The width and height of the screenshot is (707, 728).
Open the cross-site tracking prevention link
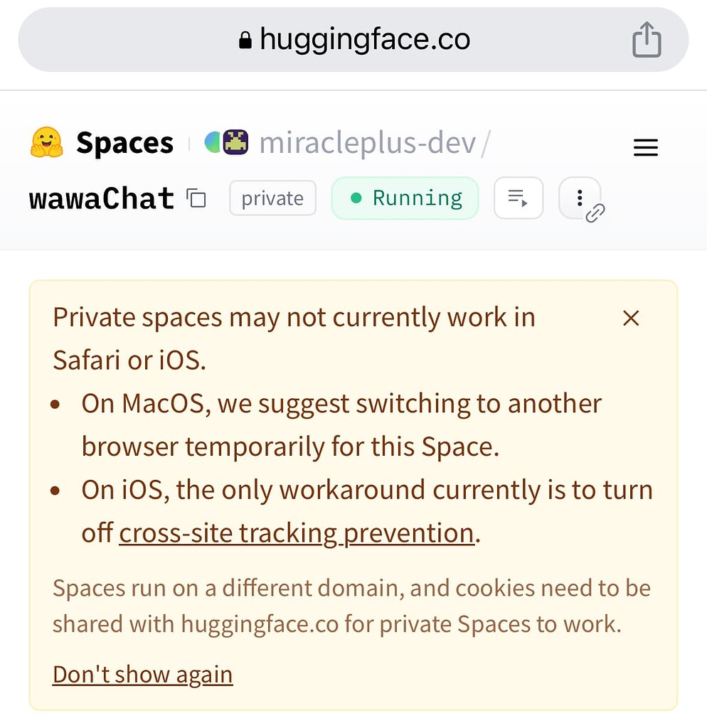point(297,532)
